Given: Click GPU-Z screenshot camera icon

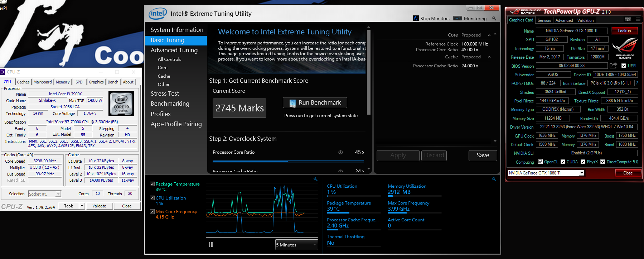Looking at the screenshot, I should point(628,19).
